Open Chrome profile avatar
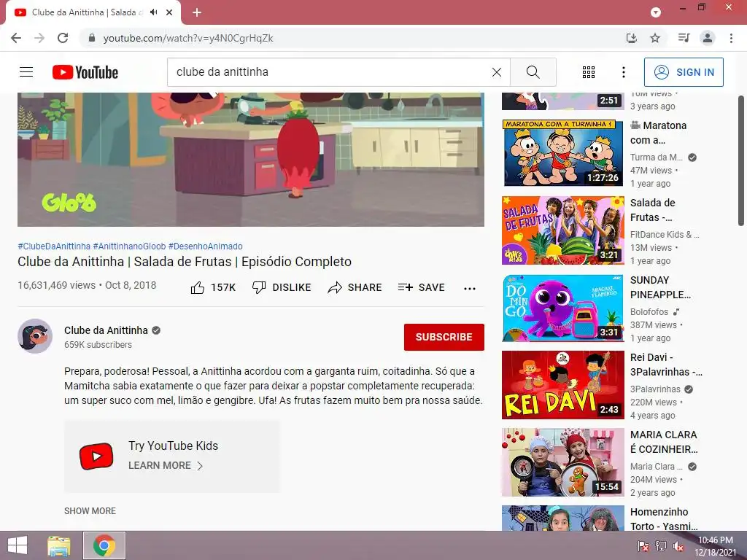 point(708,38)
